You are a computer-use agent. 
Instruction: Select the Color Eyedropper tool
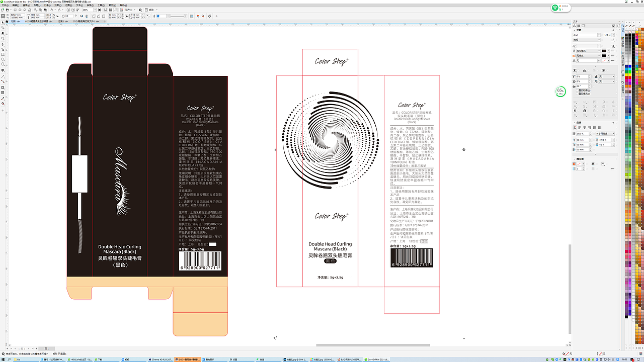(3, 99)
